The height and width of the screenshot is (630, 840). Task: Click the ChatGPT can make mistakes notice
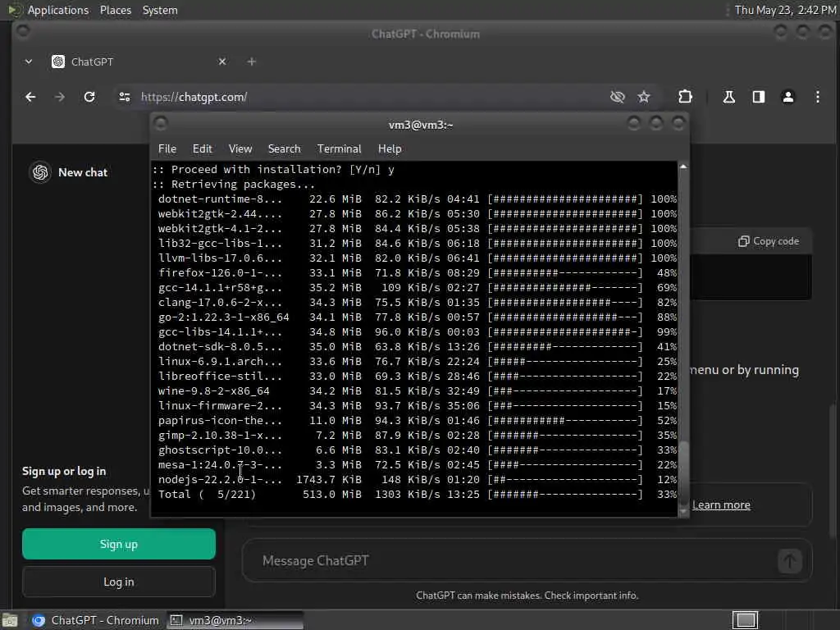(527, 596)
